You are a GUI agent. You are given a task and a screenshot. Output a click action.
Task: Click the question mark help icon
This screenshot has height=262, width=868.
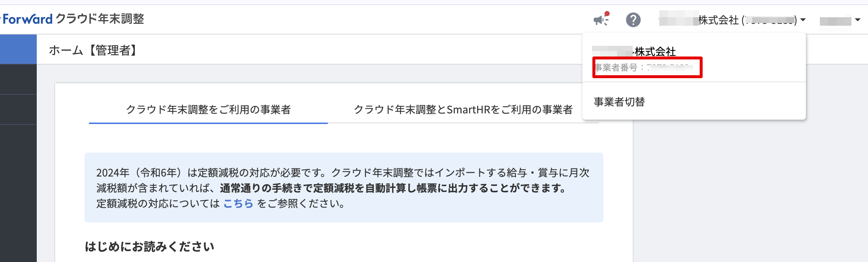pos(633,20)
